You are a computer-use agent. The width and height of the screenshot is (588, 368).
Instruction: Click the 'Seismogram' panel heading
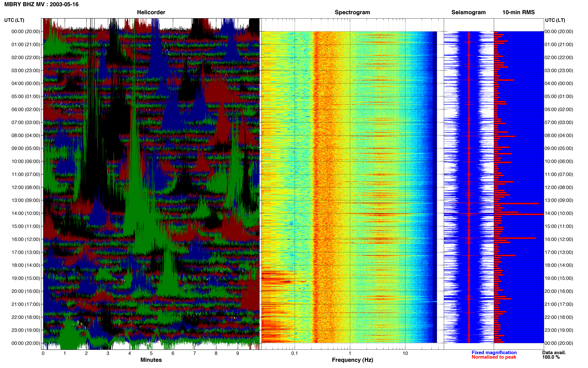coord(468,12)
